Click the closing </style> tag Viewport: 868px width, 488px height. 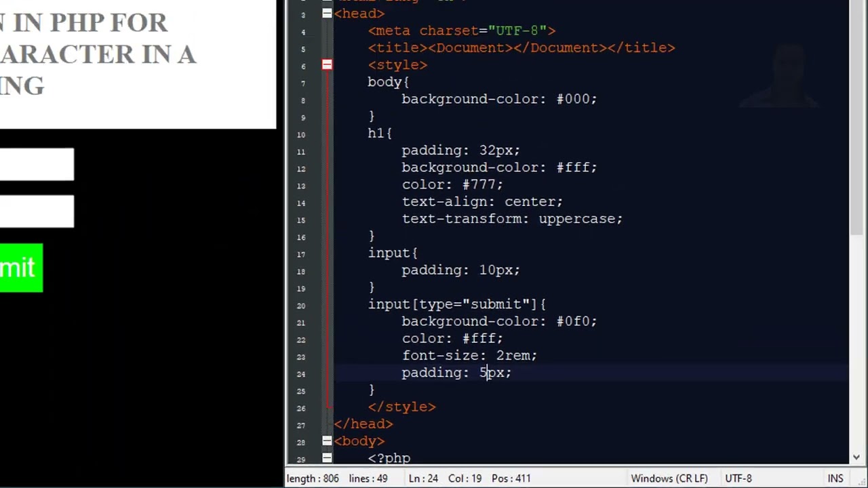tap(401, 407)
